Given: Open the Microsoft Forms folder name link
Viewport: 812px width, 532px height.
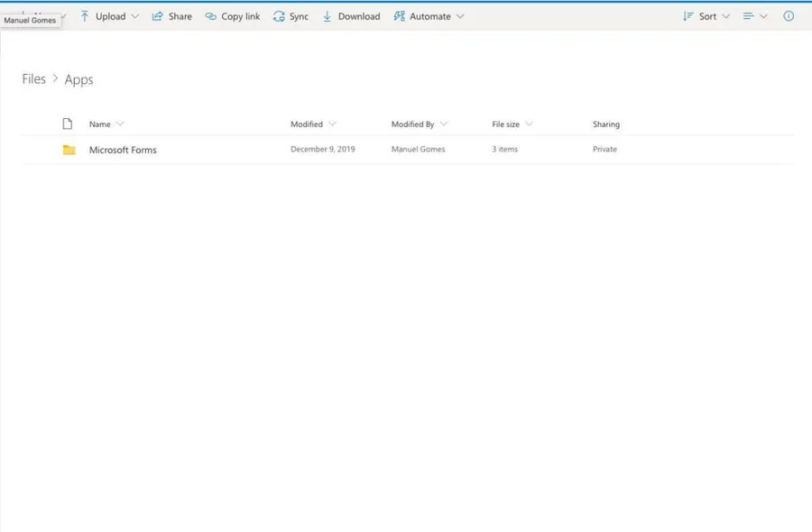Looking at the screenshot, I should click(123, 150).
